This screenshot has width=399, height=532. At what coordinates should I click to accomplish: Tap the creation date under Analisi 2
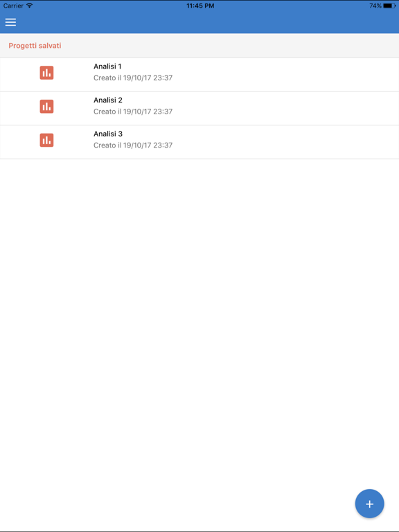(133, 112)
